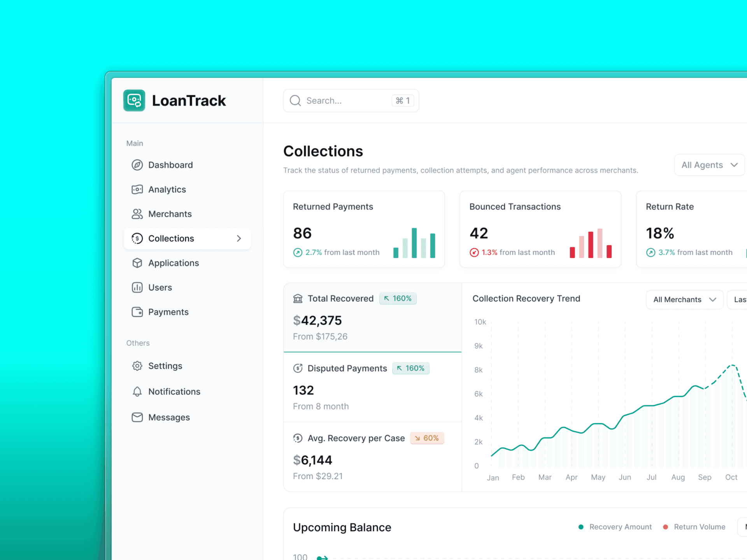Click the Messages envelope icon
747x560 pixels.
(x=137, y=417)
